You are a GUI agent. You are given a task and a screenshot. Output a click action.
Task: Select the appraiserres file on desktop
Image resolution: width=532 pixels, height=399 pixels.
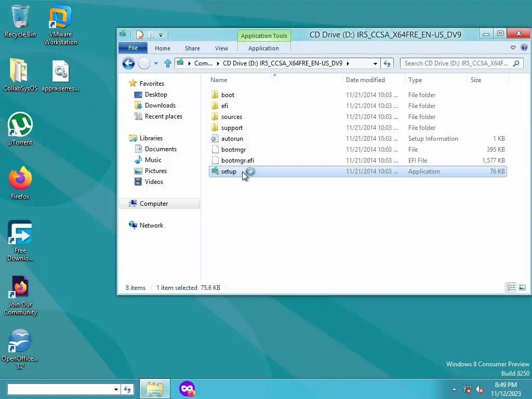point(60,75)
